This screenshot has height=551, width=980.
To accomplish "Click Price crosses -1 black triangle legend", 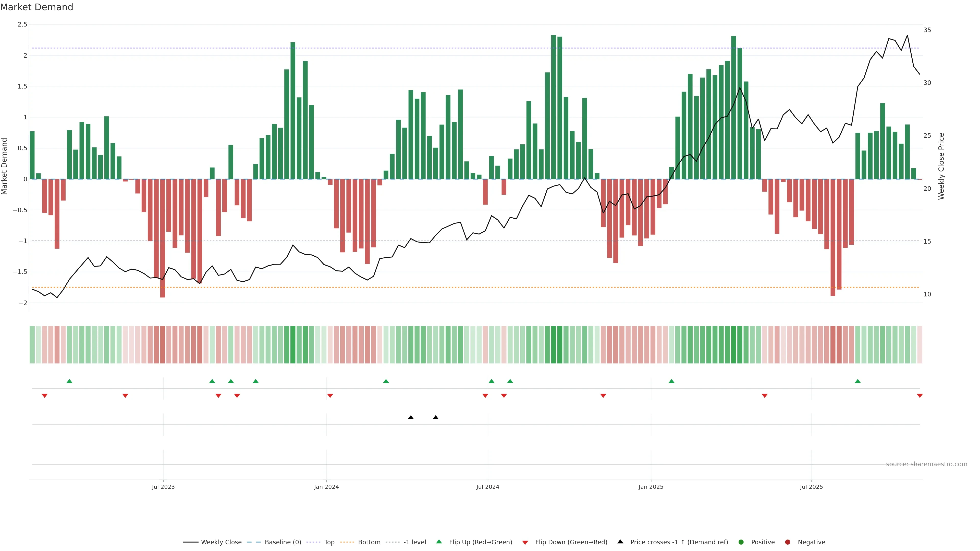I will 620,542.
